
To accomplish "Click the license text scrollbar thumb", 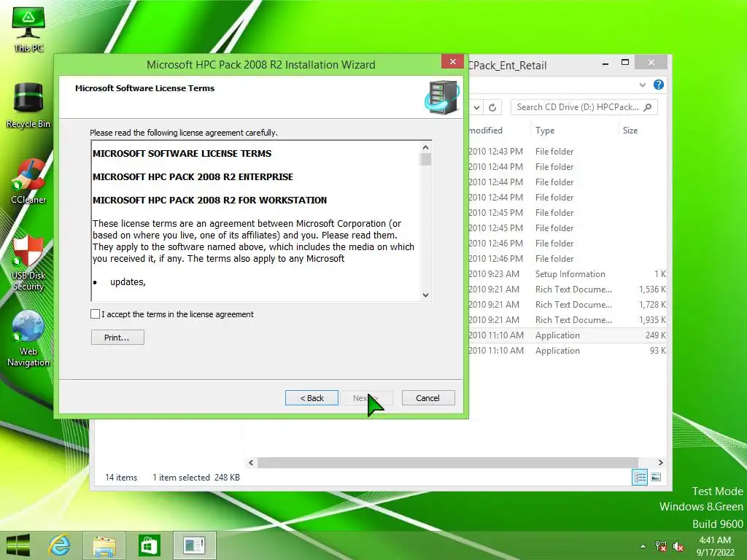I will point(425,160).
